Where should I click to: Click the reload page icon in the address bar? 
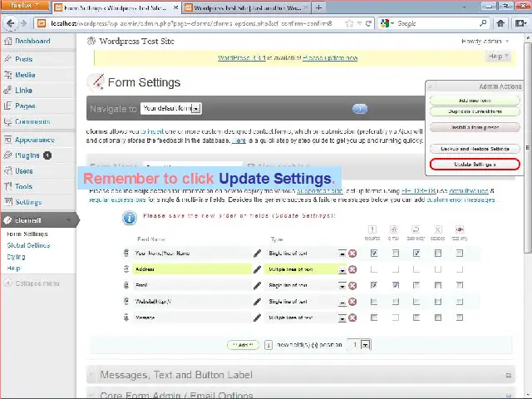point(368,23)
